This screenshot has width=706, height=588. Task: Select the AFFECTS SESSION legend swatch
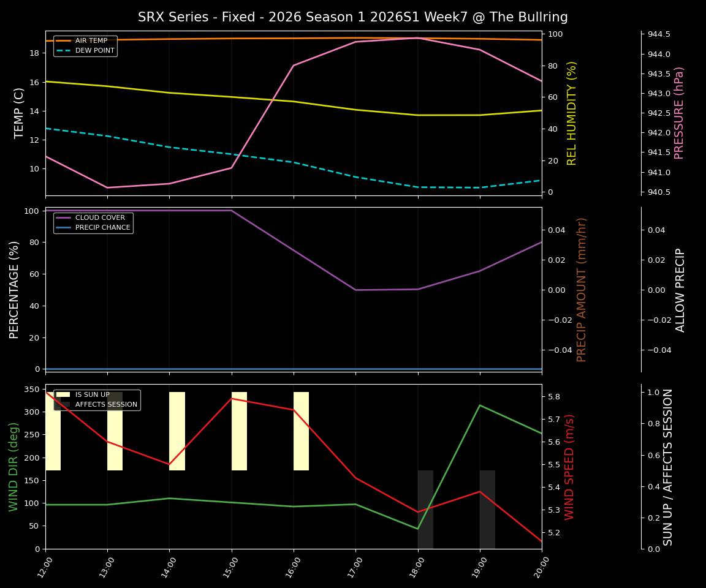64,404
